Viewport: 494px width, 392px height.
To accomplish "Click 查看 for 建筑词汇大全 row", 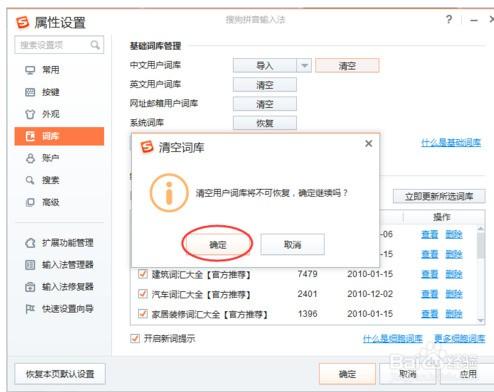I will point(429,274).
